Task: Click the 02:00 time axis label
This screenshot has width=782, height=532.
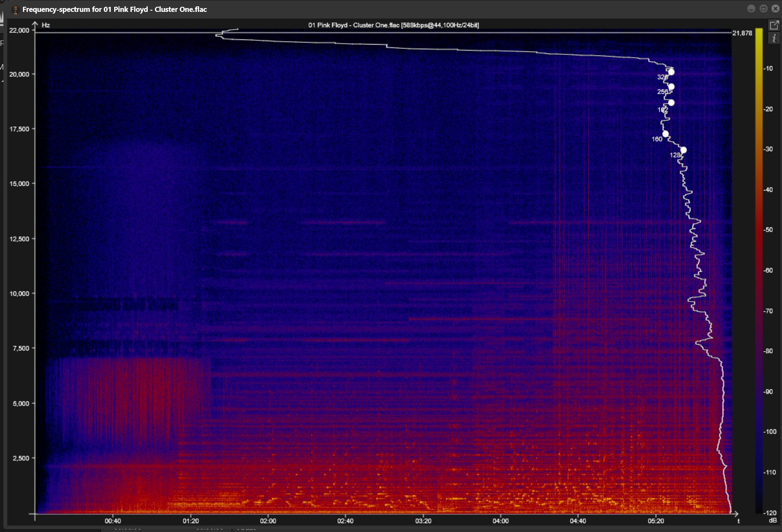Action: pyautogui.click(x=268, y=521)
